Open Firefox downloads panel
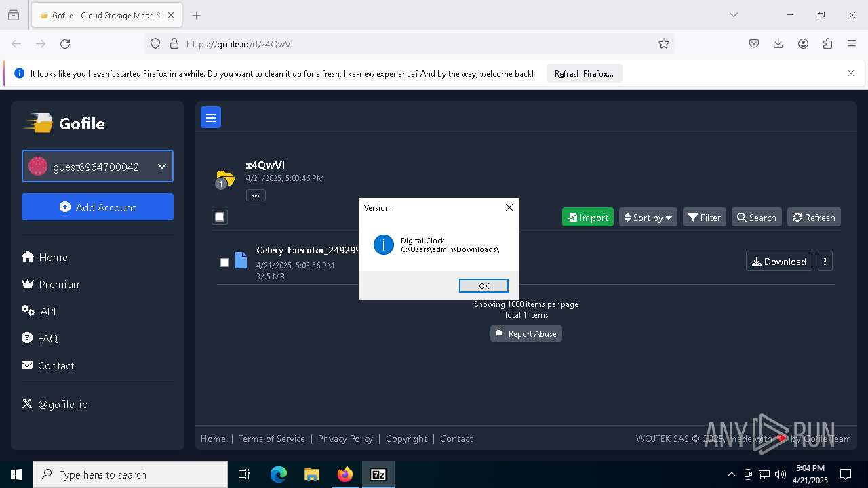868x488 pixels. coord(778,43)
